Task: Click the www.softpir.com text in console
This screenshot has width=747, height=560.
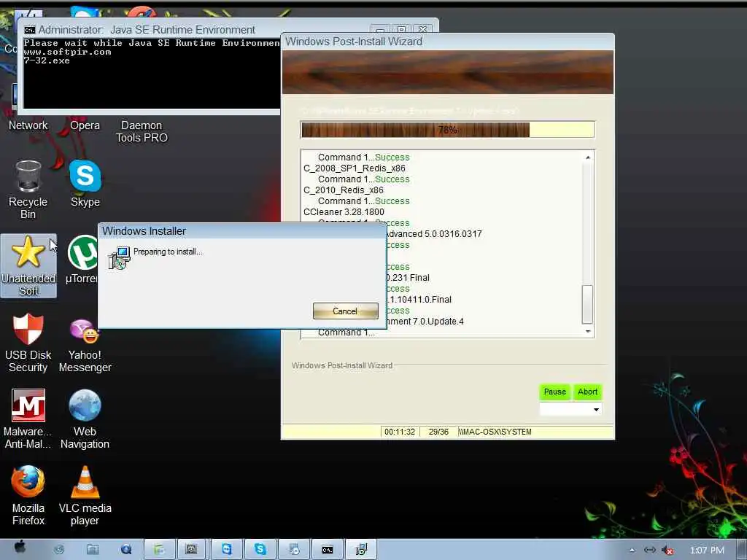Action: [x=68, y=52]
